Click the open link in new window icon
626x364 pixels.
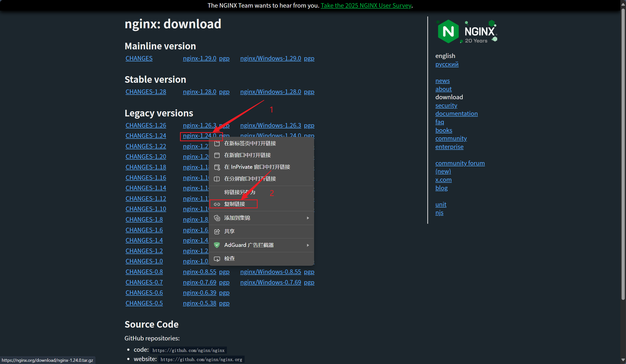tap(217, 155)
